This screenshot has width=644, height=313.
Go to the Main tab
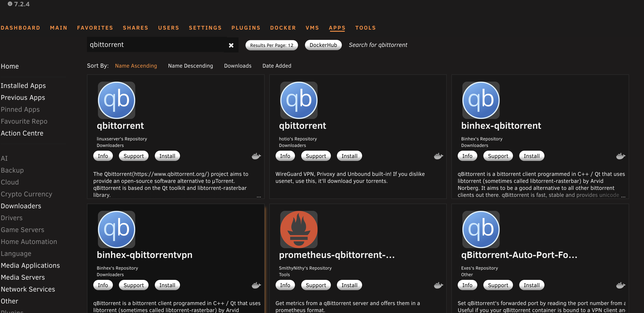pos(59,28)
